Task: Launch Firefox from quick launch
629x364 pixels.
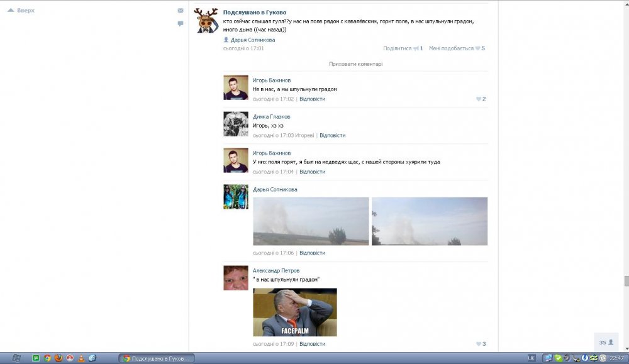Action: [58, 358]
